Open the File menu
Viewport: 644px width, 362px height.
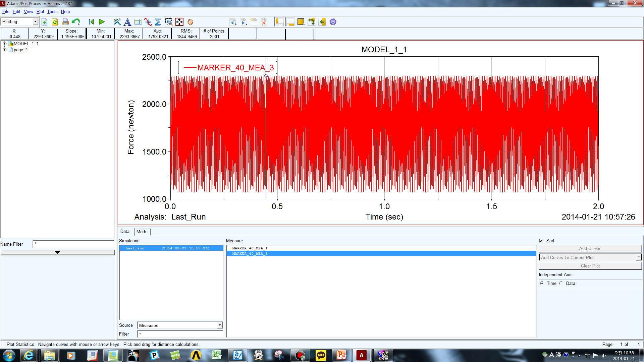click(x=6, y=11)
